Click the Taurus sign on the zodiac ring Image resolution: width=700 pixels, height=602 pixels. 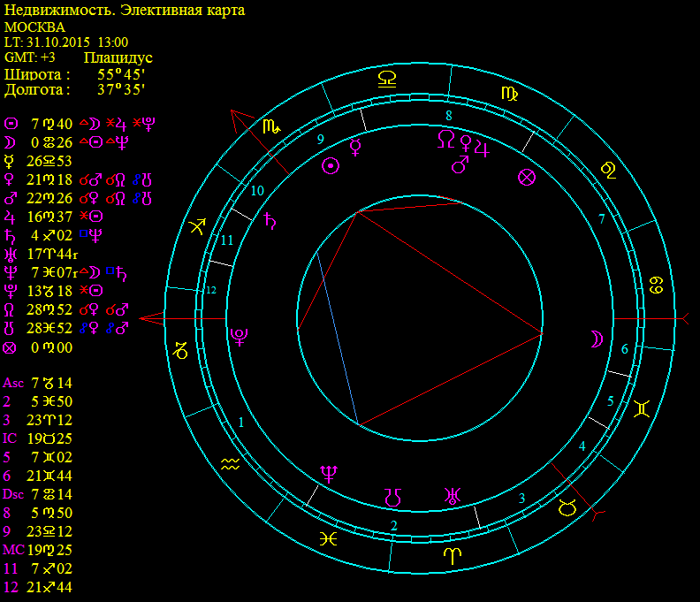coord(567,507)
